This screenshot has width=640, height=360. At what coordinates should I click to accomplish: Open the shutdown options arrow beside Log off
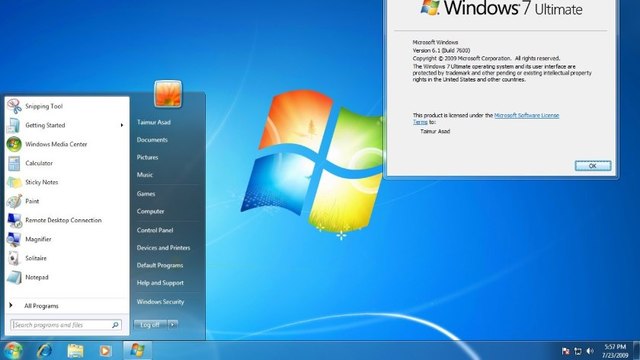173,325
